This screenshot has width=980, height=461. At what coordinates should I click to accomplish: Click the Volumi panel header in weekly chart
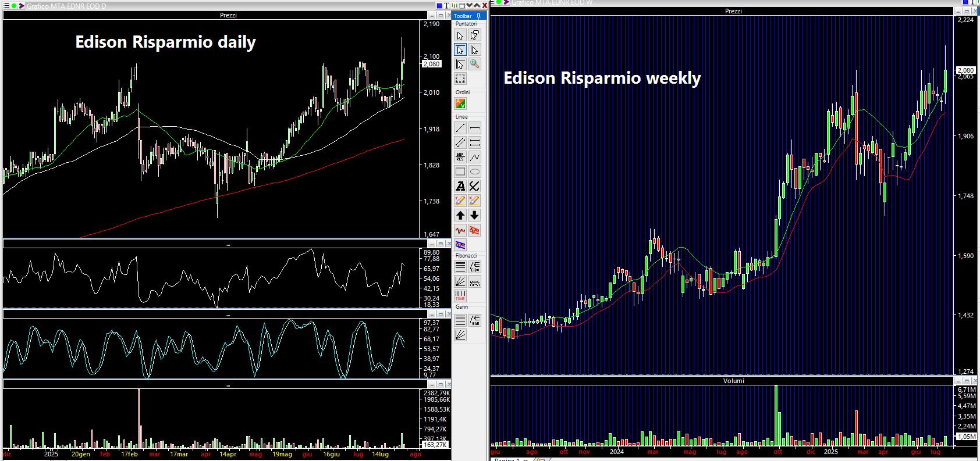pyautogui.click(x=733, y=381)
